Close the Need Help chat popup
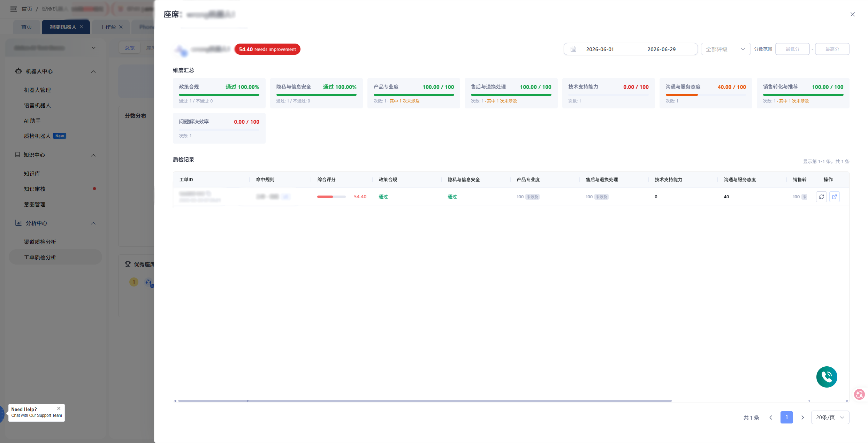Screen dimensions: 868x443 click(59, 408)
